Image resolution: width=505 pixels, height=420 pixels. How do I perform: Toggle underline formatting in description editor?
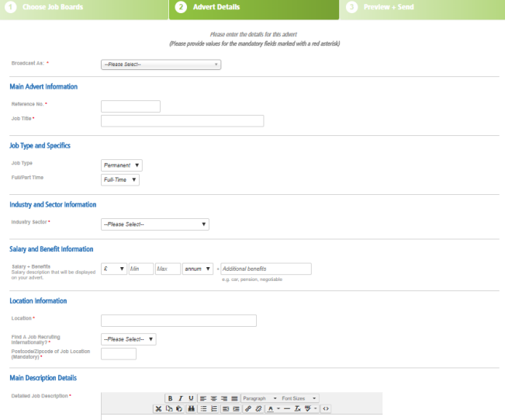191,398
